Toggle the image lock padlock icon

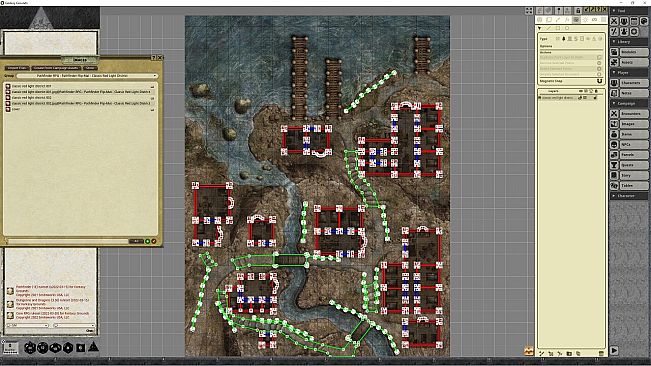point(578,10)
